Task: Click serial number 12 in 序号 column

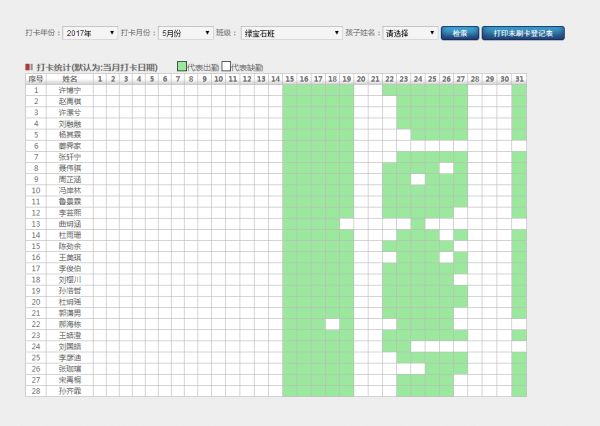Action: [x=36, y=213]
